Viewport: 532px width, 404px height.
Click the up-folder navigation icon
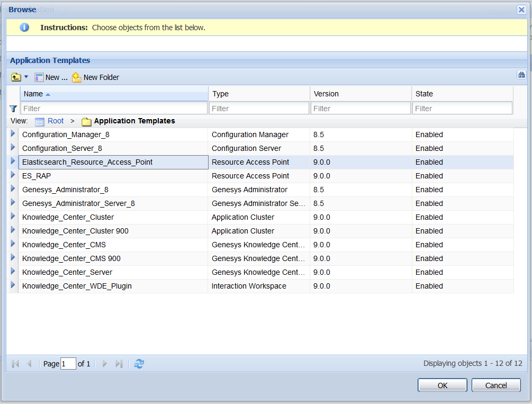coord(15,77)
